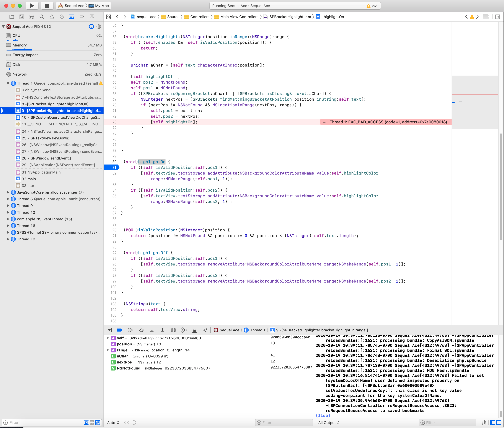504x428 pixels.
Task: Open the All Output console dropdown
Action: pos(329,422)
